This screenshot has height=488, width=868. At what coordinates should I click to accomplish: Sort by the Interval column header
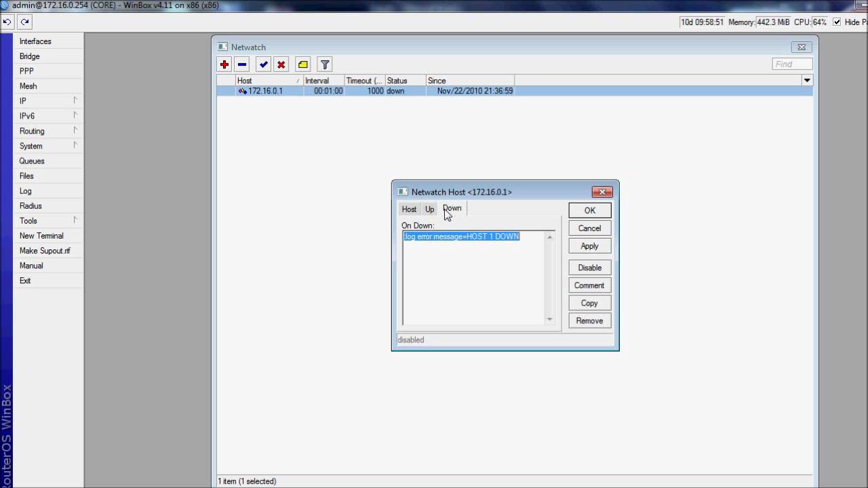pos(324,81)
